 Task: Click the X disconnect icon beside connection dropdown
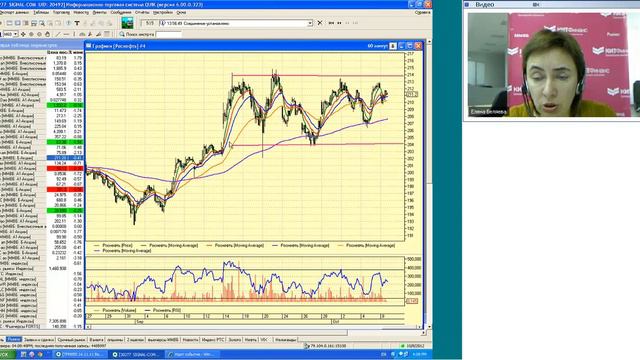[x=320, y=23]
